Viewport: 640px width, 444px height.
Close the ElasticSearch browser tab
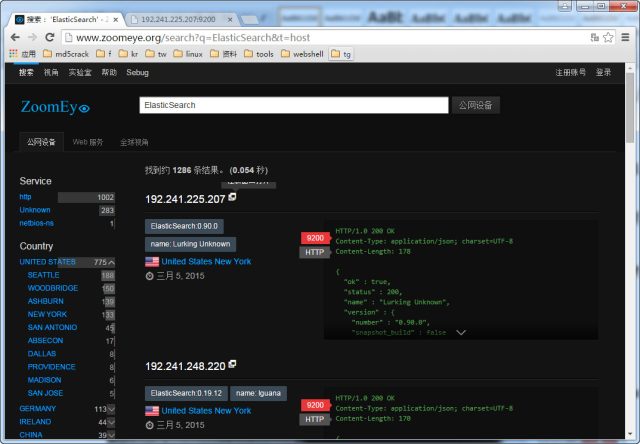[x=116, y=20]
